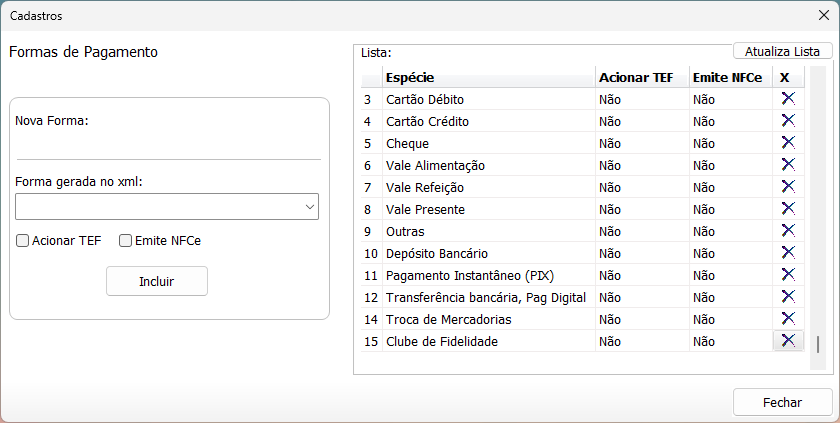Focus the Nova Forma text field

point(167,146)
